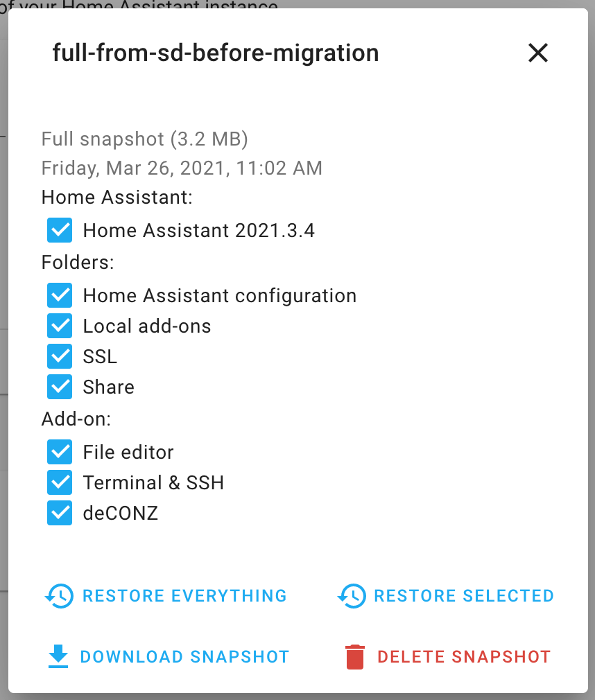Click the snapshot date Friday, Mar 26, 2021

[182, 168]
